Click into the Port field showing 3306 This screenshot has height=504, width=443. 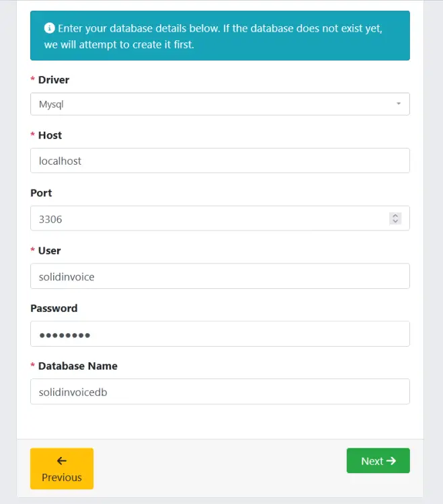coord(208,218)
